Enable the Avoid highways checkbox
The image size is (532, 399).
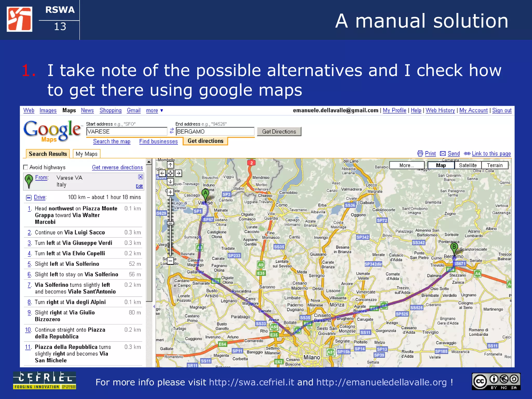(x=26, y=167)
